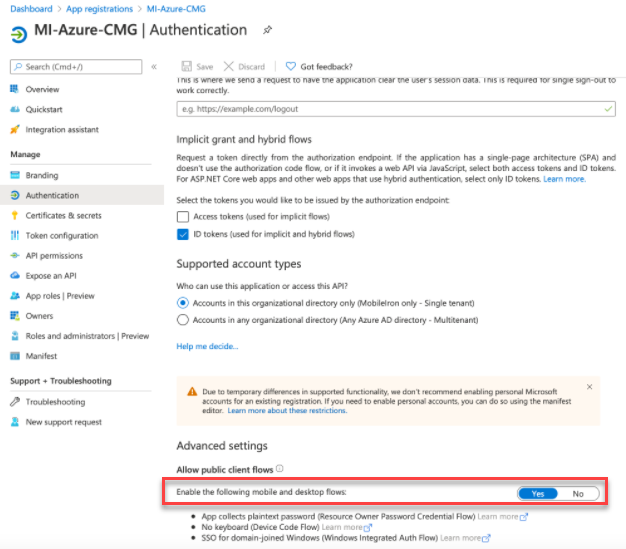626x549 pixels.
Task: Set public client flows toggle to Yes
Action: coord(538,494)
